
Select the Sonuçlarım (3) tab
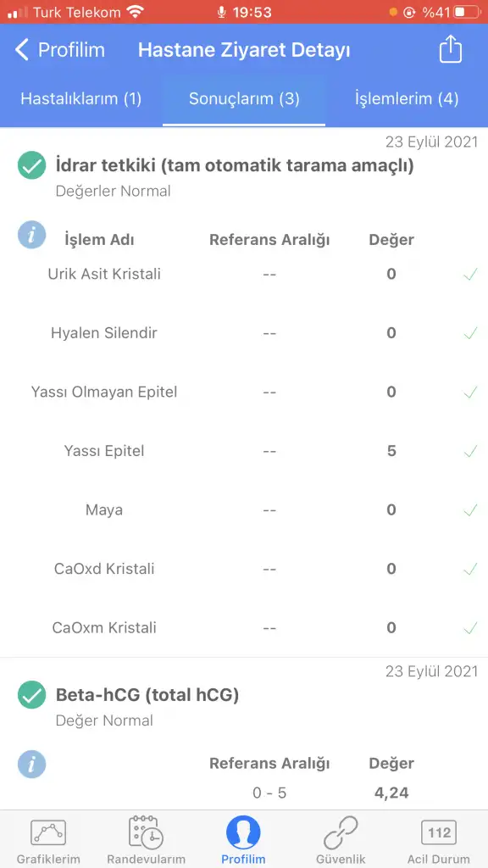(244, 98)
